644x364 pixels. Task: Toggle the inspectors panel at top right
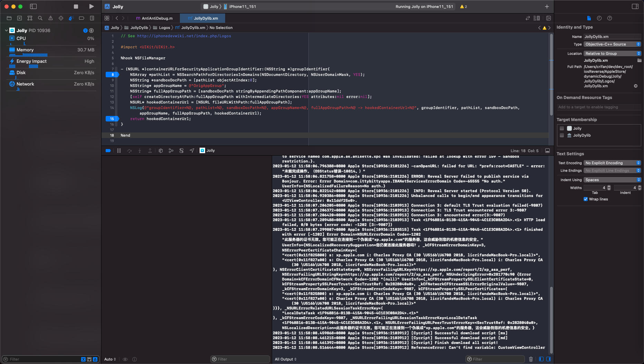pyautogui.click(x=635, y=7)
